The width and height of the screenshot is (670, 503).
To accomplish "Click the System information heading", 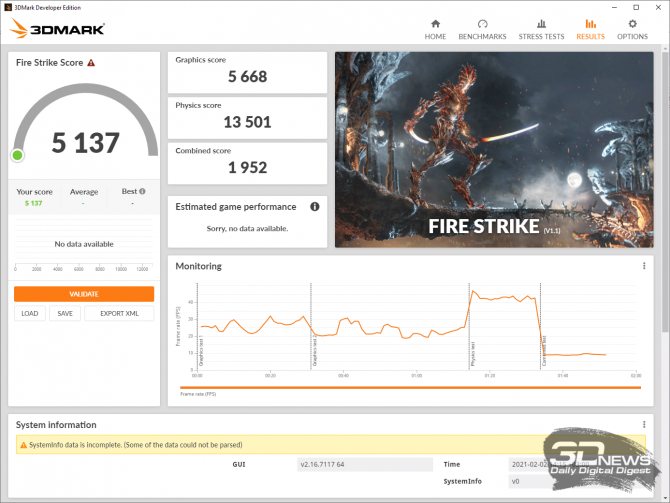I will pyautogui.click(x=56, y=425).
